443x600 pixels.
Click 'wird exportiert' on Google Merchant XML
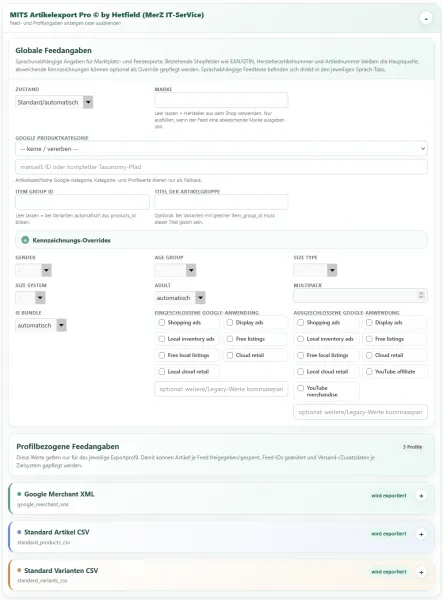[389, 496]
